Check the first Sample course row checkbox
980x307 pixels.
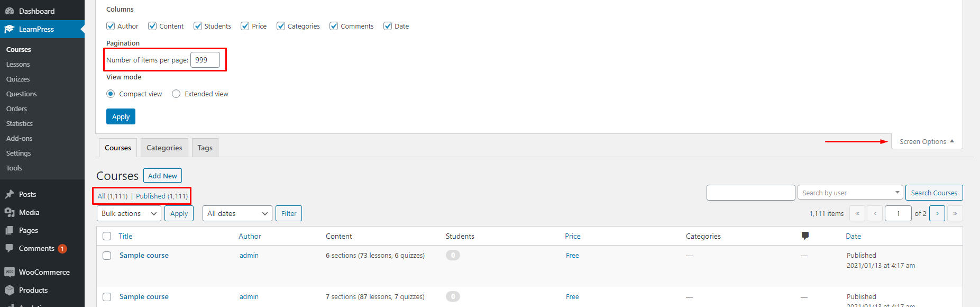click(107, 255)
